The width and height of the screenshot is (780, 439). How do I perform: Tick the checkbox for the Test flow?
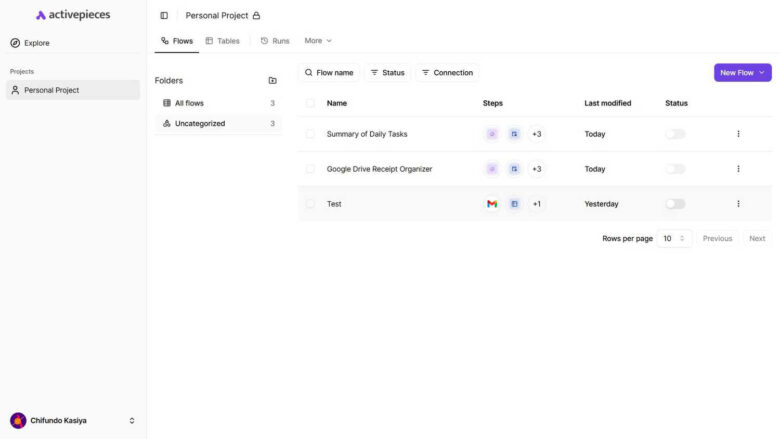[x=310, y=204]
